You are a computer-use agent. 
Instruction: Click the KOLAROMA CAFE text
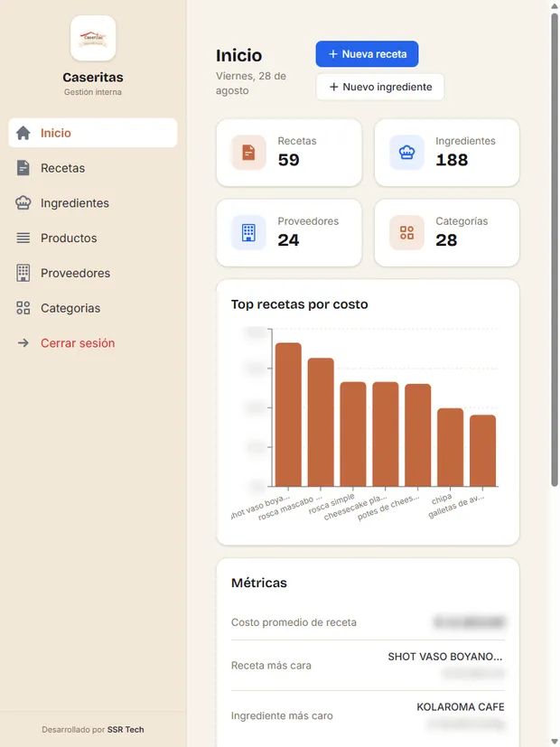[x=460, y=707]
